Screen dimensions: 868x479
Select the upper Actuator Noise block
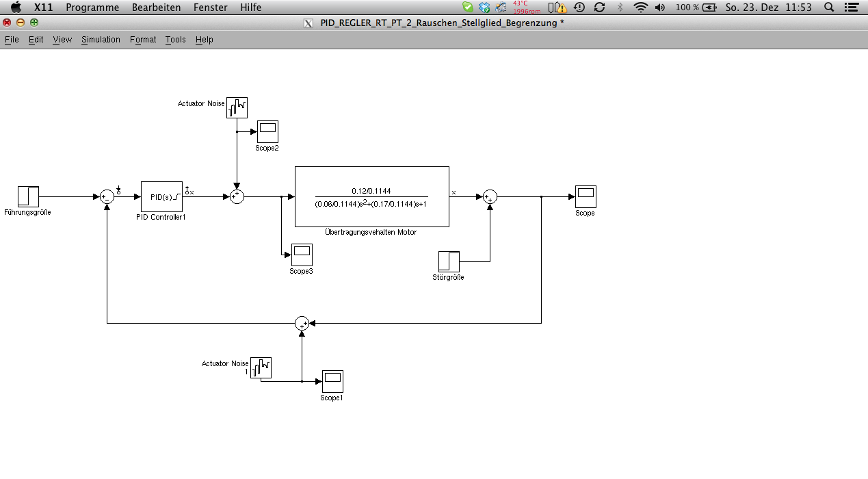237,107
